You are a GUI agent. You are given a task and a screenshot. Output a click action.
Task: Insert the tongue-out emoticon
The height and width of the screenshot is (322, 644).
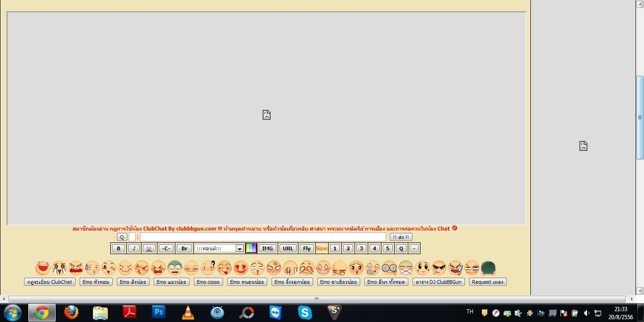point(224,268)
